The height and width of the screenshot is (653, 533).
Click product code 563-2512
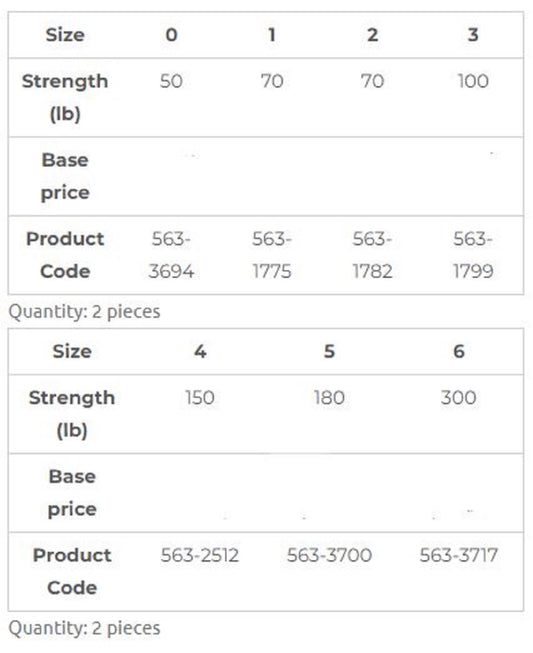point(200,555)
